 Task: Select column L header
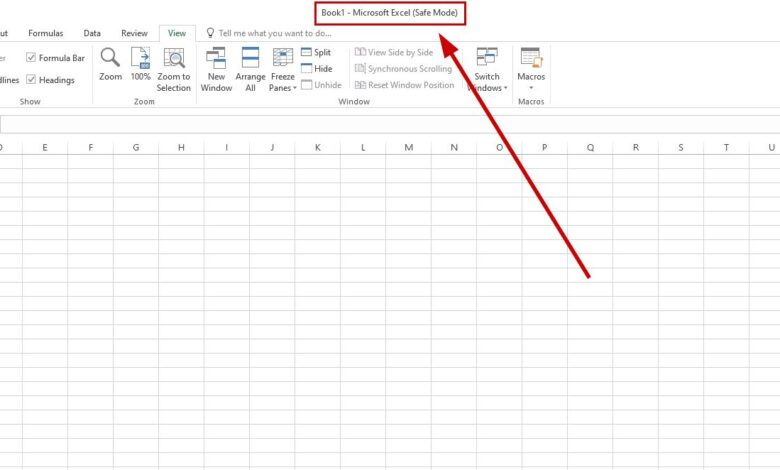coord(363,147)
